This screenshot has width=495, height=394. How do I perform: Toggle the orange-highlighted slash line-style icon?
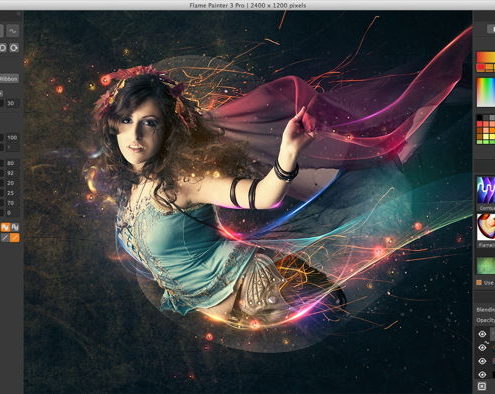point(15,237)
